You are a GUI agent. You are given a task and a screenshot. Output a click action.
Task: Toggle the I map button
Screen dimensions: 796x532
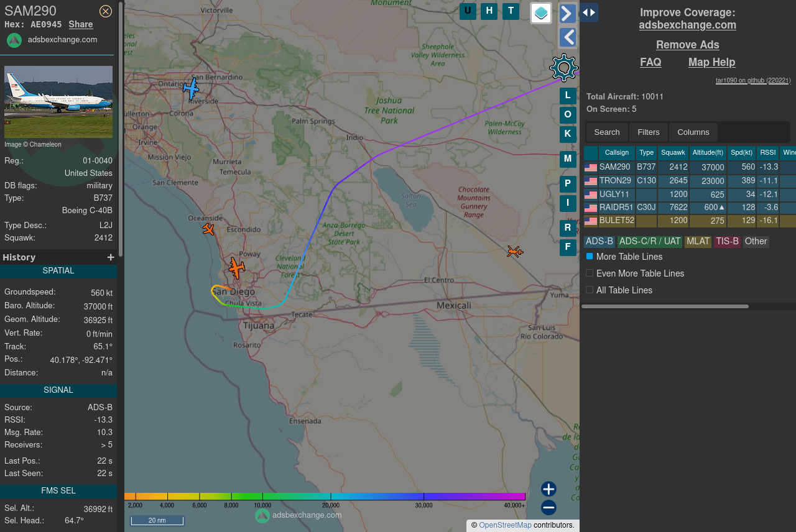coord(568,203)
